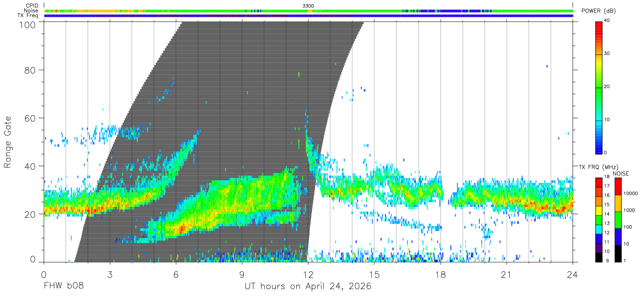Click the 18 label on TX FRQ legend

(607, 177)
